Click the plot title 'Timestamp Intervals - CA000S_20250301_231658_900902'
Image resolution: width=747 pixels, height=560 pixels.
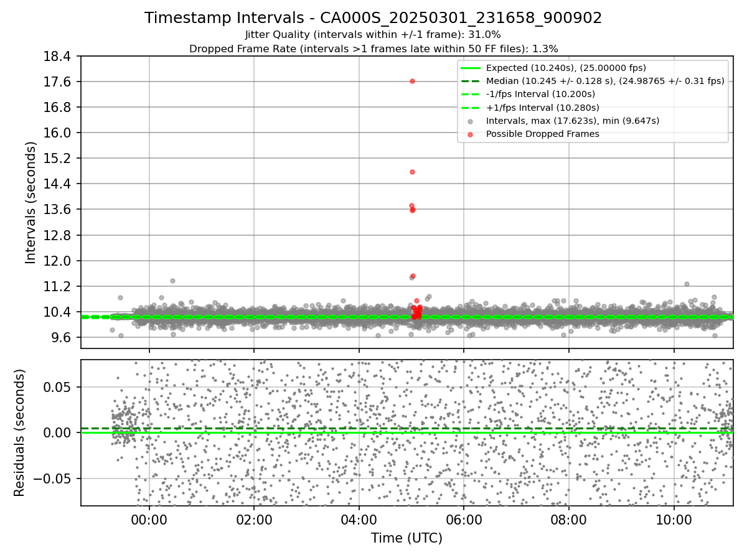pyautogui.click(x=374, y=18)
